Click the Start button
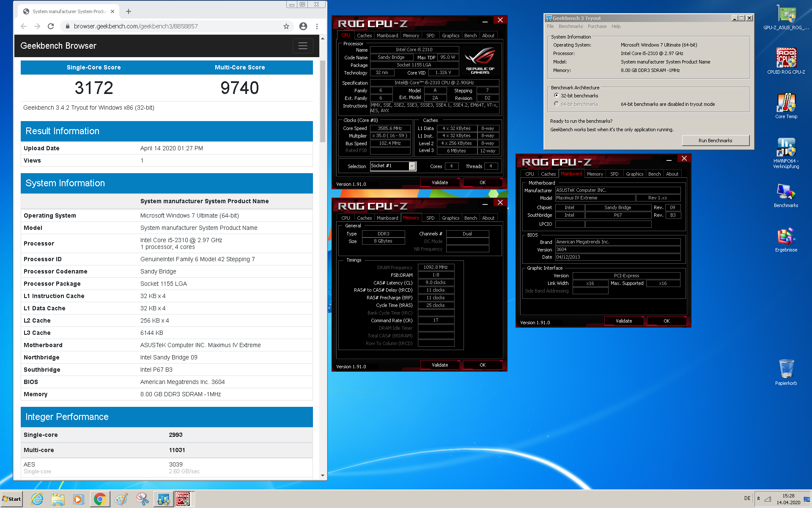 [x=12, y=499]
